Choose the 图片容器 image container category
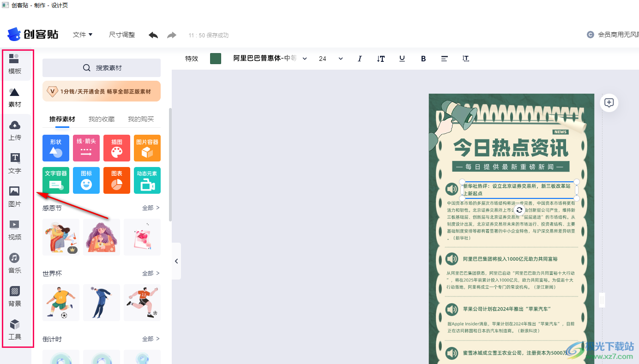 click(x=147, y=148)
